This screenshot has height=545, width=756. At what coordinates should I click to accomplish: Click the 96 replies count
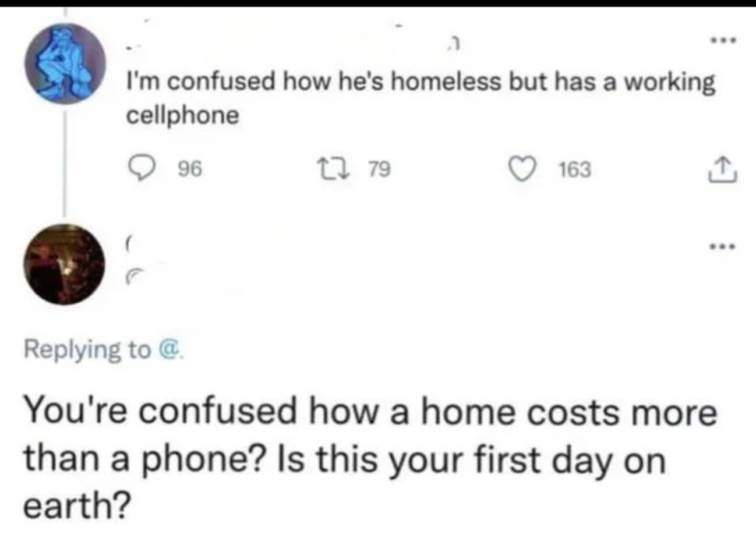pos(189,169)
